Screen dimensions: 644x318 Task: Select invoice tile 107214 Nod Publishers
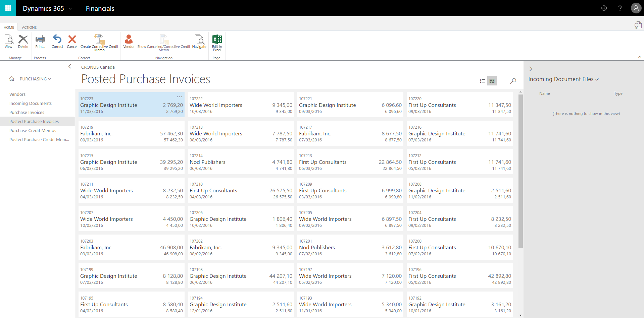(241, 162)
